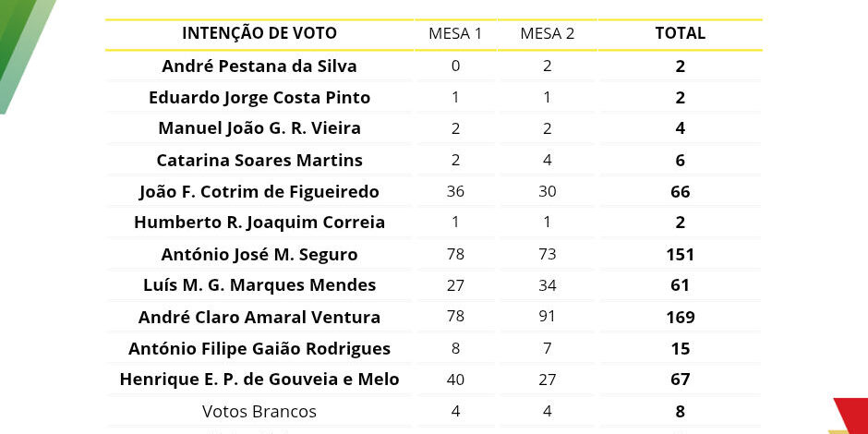This screenshot has width=868, height=434.
Task: Click the Mesa 2 value 91
Action: (x=548, y=318)
